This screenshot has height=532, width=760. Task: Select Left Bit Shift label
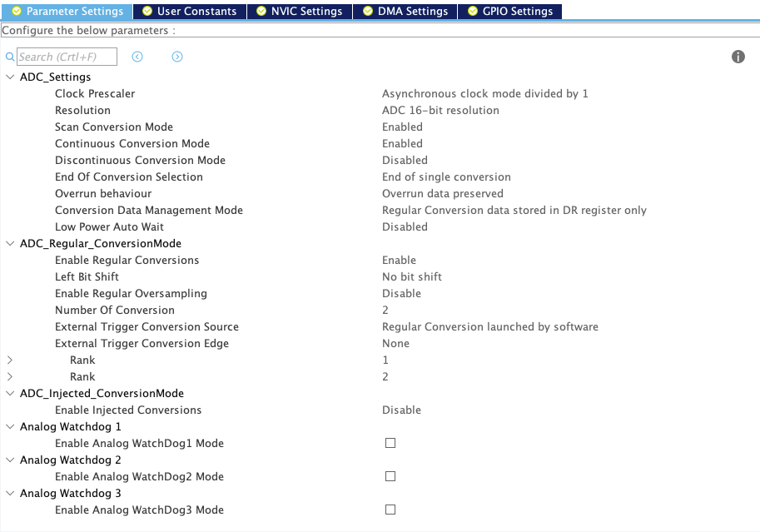point(87,277)
